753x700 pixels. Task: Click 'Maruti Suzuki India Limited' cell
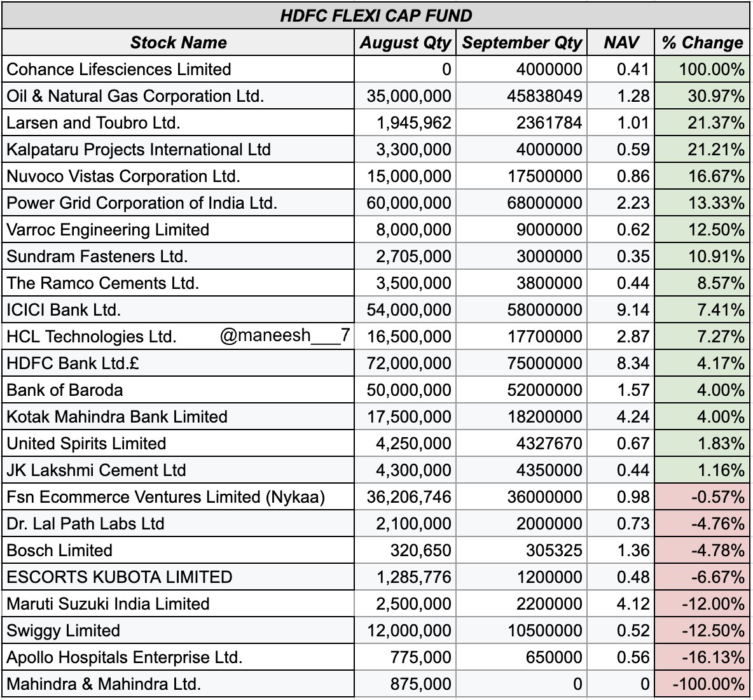[178, 603]
